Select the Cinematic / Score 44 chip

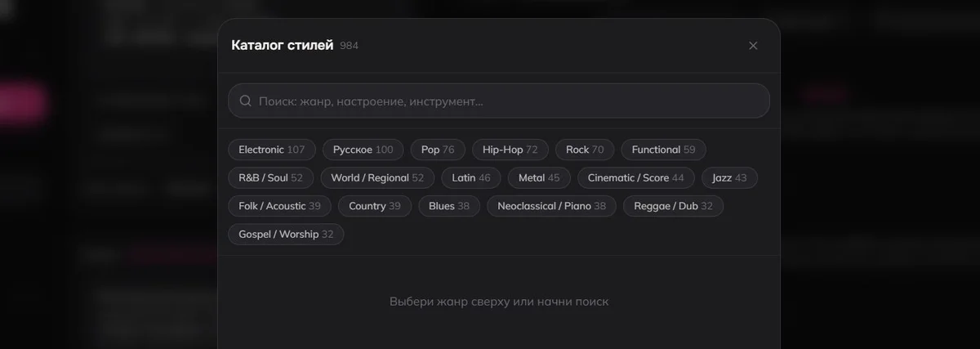click(636, 178)
